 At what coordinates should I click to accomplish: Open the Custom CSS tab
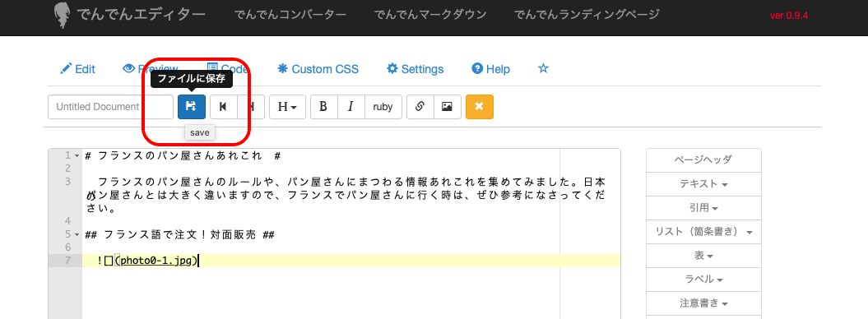[x=318, y=69]
